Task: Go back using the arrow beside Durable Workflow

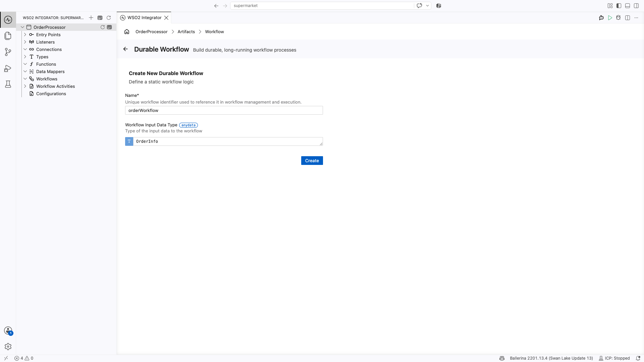Action: (x=125, y=49)
